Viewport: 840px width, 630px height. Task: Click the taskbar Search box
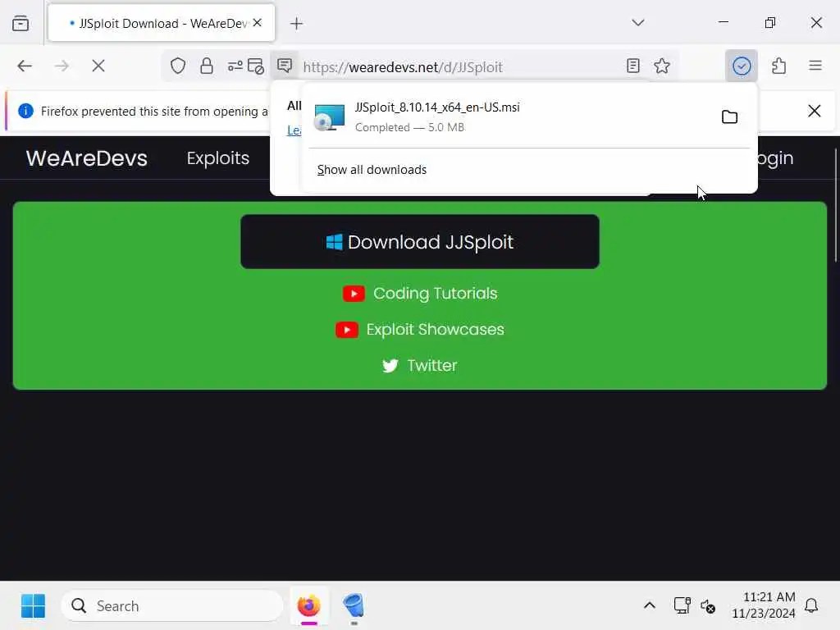(x=172, y=606)
